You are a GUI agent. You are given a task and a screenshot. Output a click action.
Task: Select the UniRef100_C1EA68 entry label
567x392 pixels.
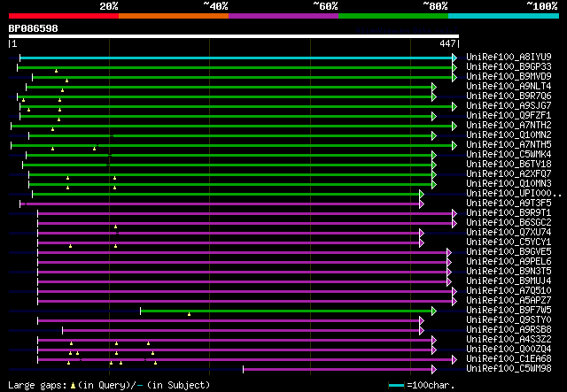coord(509,359)
